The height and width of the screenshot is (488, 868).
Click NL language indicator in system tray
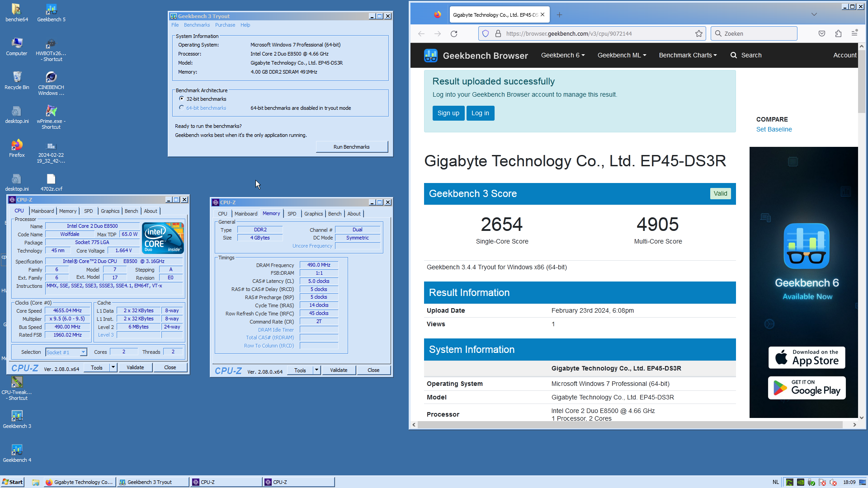coord(776,482)
